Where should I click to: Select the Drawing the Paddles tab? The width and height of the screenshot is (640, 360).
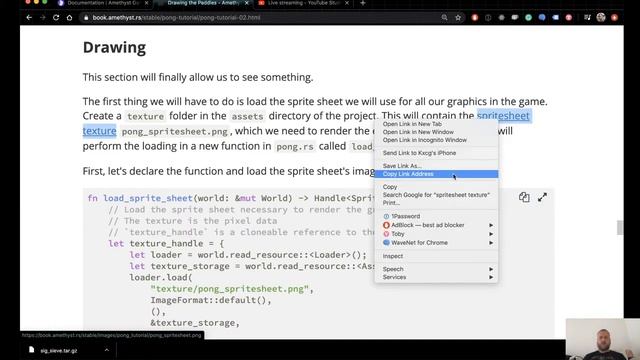click(203, 3)
